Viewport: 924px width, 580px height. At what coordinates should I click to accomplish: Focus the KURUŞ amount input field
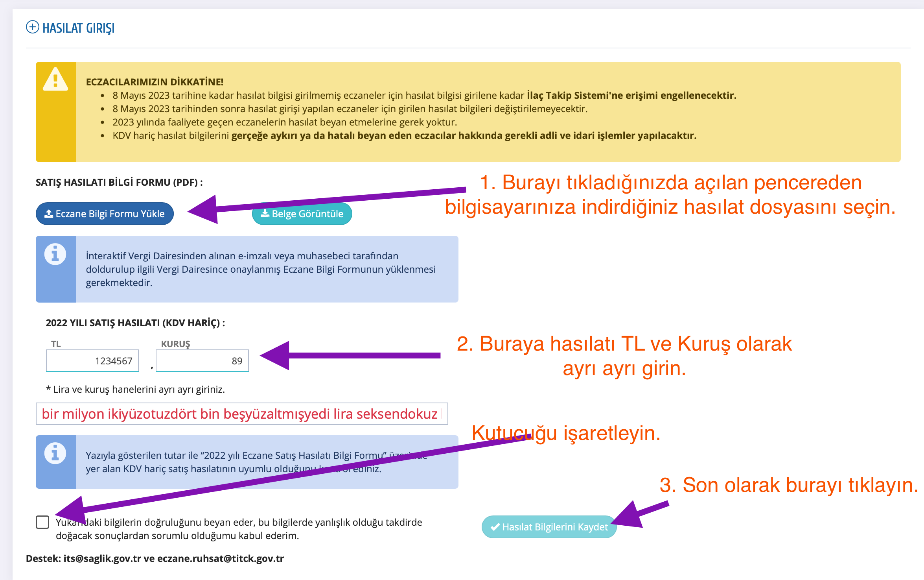[202, 360]
